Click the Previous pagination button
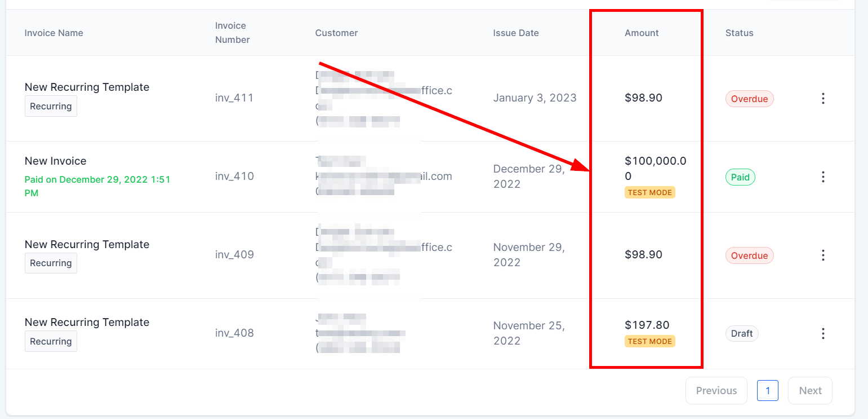Image resolution: width=868 pixels, height=419 pixels. [x=716, y=391]
